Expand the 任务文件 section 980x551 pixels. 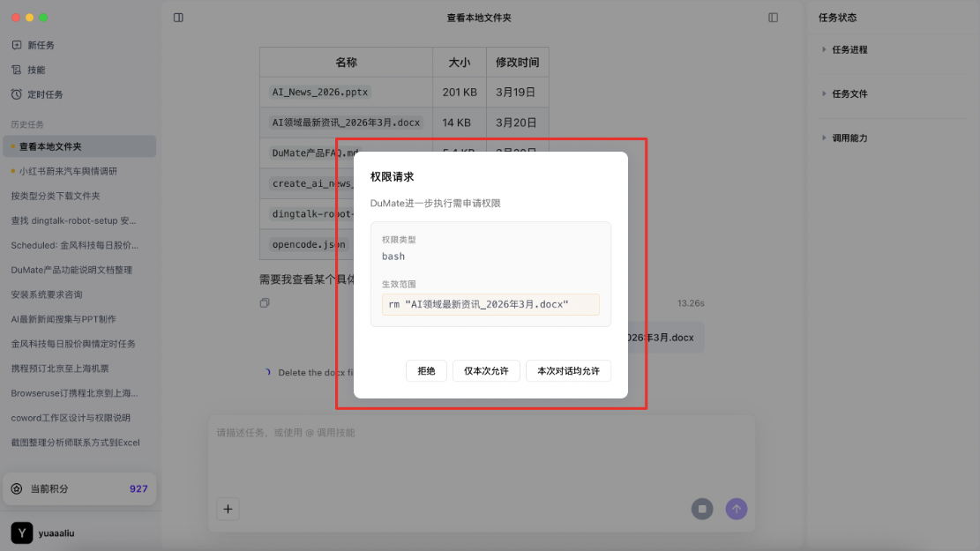(x=849, y=94)
